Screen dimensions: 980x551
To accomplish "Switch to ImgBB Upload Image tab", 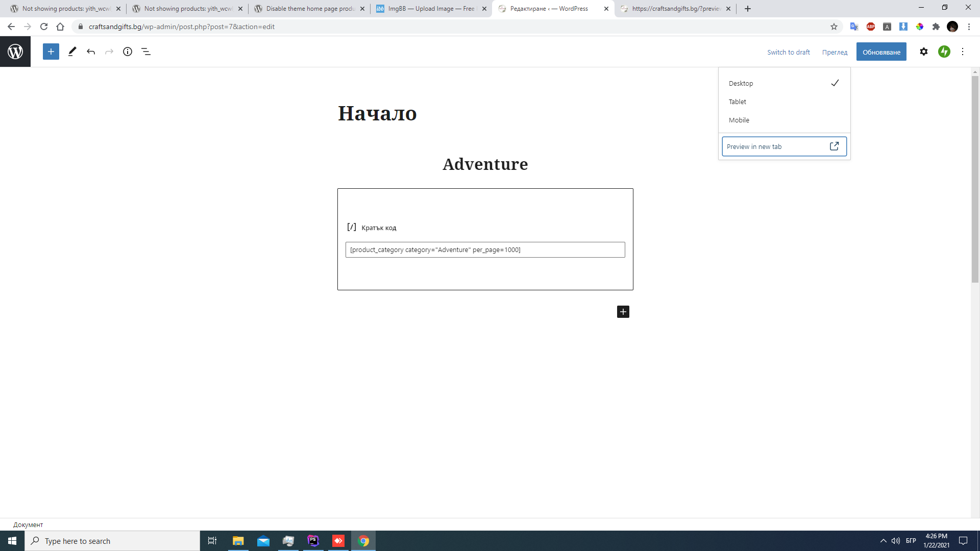I will pos(431,9).
